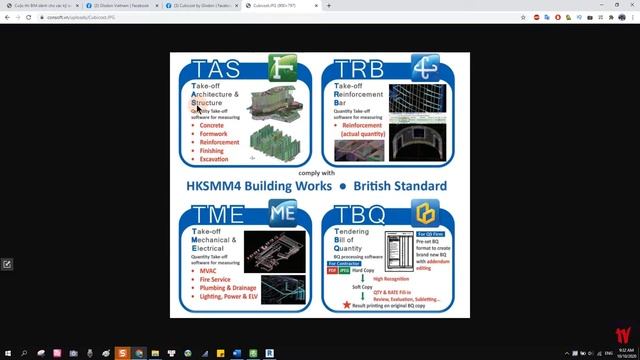Open the Windows Start menu

point(8,353)
